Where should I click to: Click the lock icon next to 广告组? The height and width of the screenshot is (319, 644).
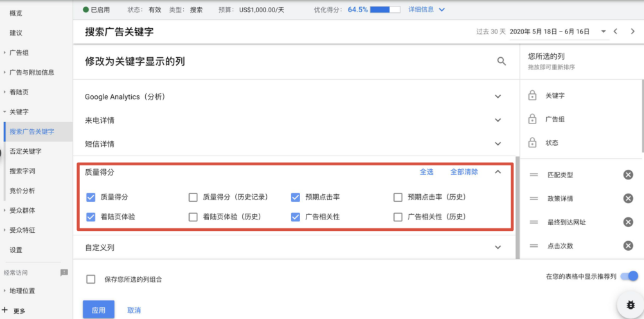pos(532,120)
